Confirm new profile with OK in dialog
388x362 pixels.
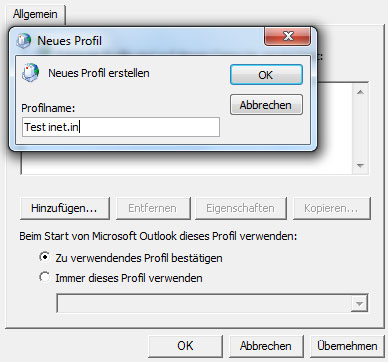coord(266,75)
